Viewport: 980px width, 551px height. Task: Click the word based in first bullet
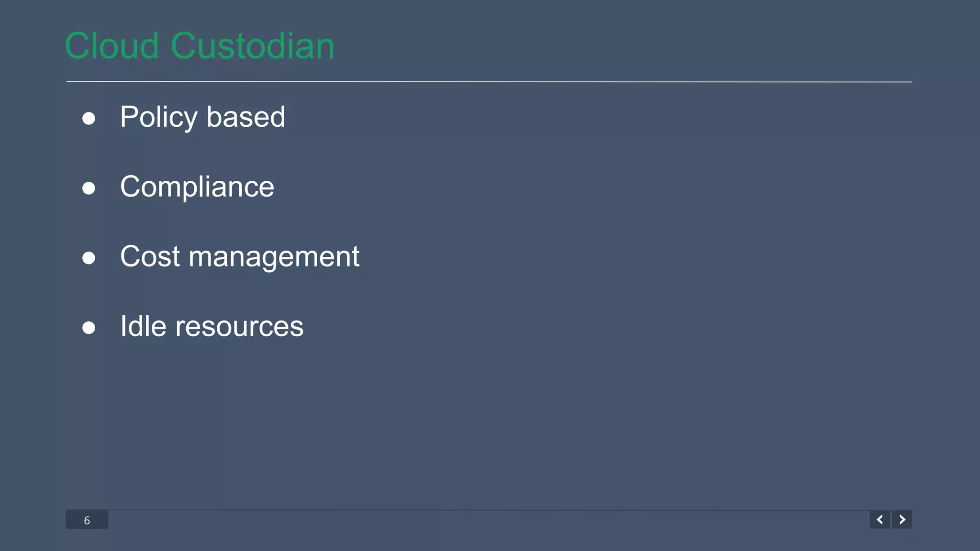click(x=246, y=117)
